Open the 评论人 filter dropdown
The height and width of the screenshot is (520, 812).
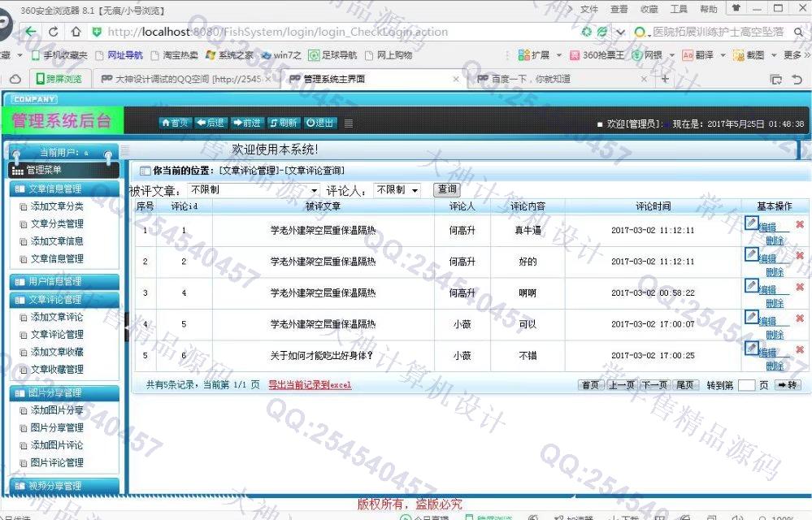(x=397, y=190)
